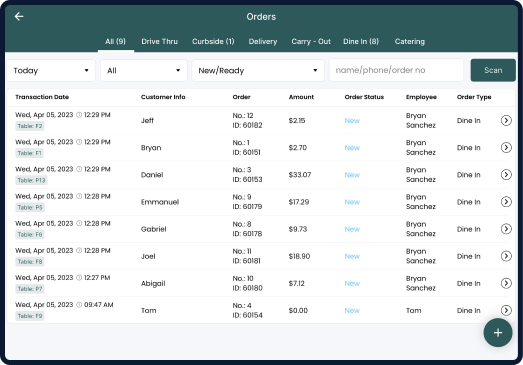This screenshot has height=365, width=523.
Task: Open details arrow for Abigail's order
Action: [x=506, y=283]
